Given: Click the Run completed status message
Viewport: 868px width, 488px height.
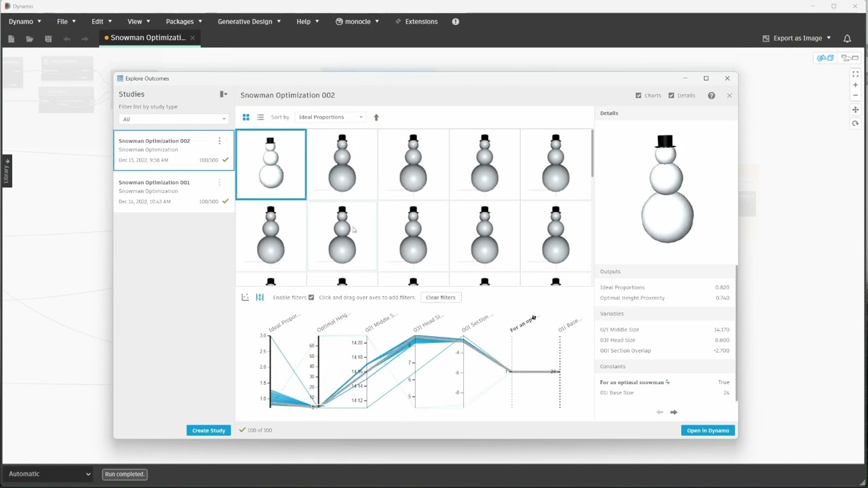Looking at the screenshot, I should click(125, 474).
